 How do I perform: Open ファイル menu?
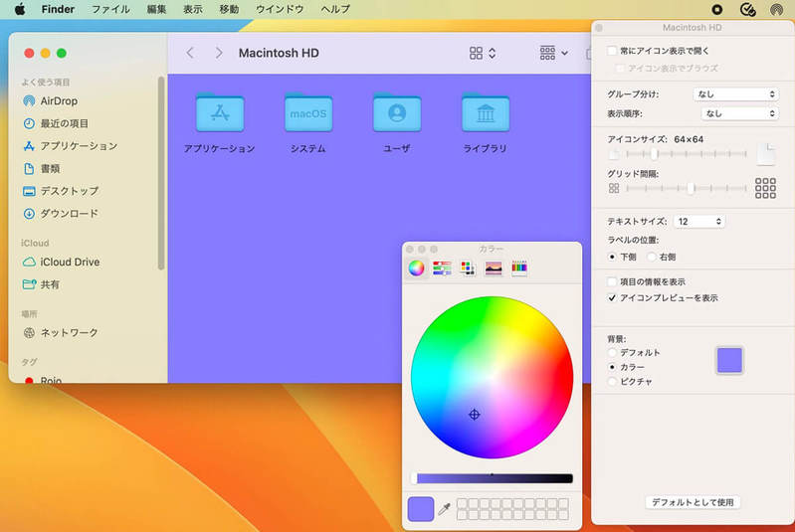[110, 9]
